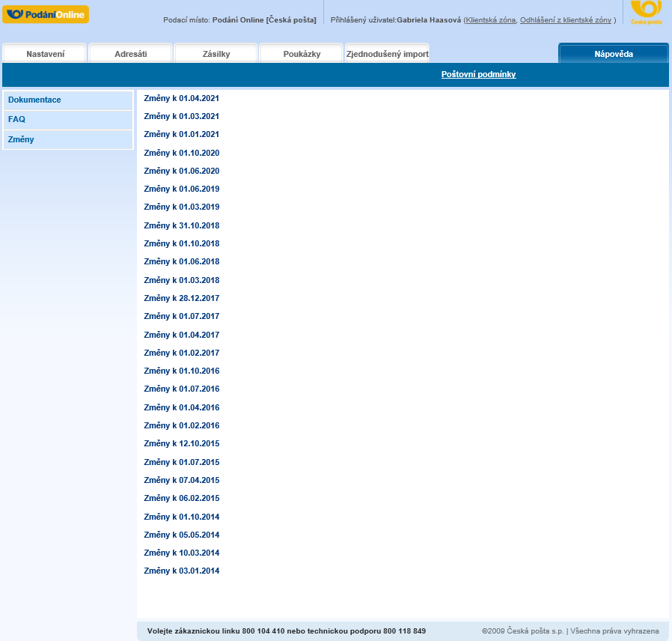This screenshot has width=672, height=641.
Task: Switch to the Adresáti tab
Action: point(131,54)
